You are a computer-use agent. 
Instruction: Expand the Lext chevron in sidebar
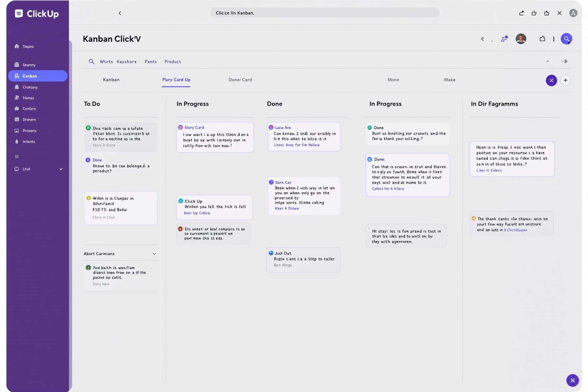(61, 169)
